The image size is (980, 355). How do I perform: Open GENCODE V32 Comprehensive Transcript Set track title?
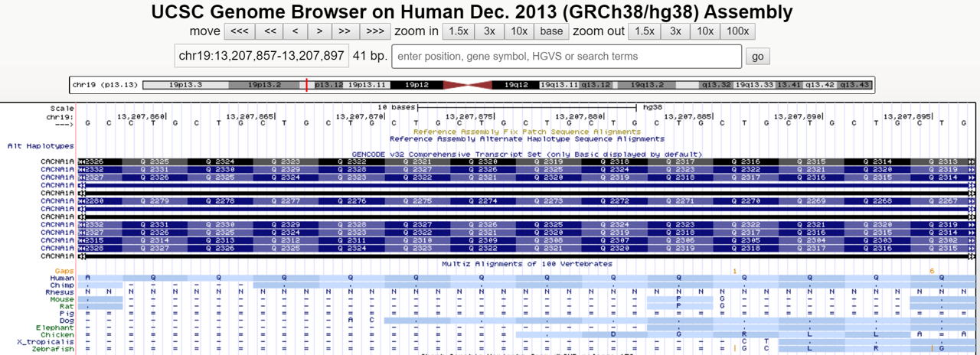point(527,154)
